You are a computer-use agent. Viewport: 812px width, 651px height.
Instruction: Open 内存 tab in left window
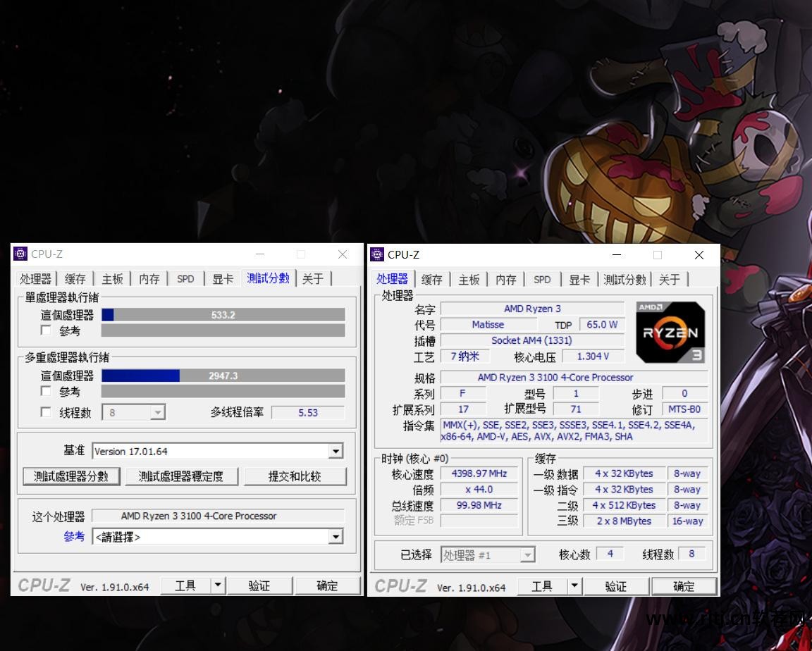[149, 279]
